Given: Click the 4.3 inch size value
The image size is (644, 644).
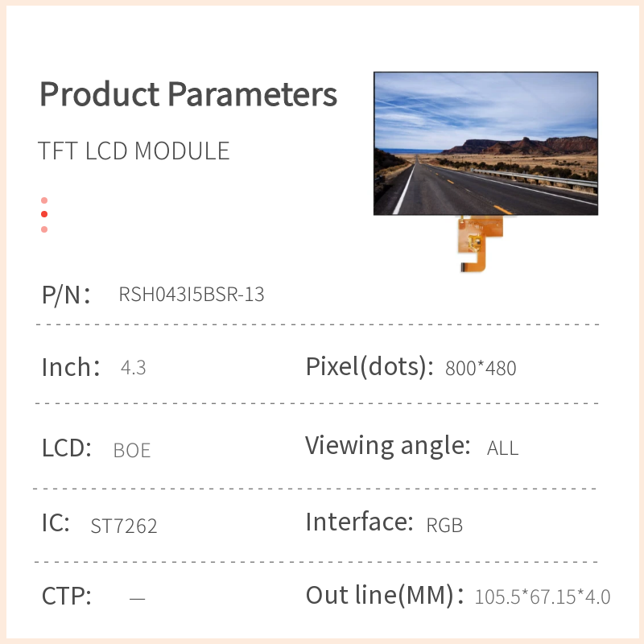Looking at the screenshot, I should tap(133, 368).
